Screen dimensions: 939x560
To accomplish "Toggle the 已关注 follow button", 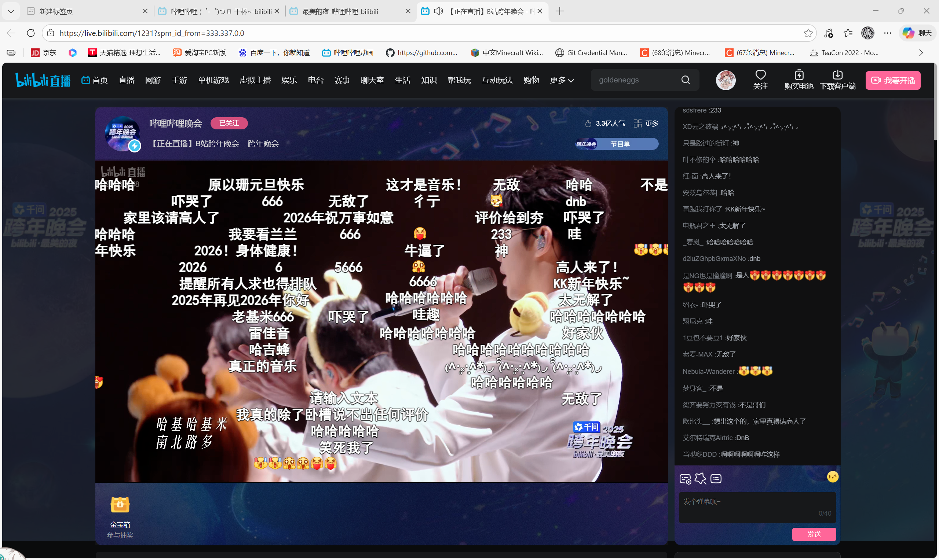I will click(x=229, y=123).
